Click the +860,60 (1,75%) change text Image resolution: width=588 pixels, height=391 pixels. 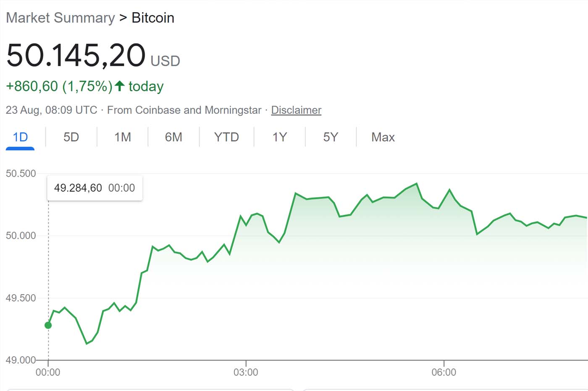tap(59, 86)
